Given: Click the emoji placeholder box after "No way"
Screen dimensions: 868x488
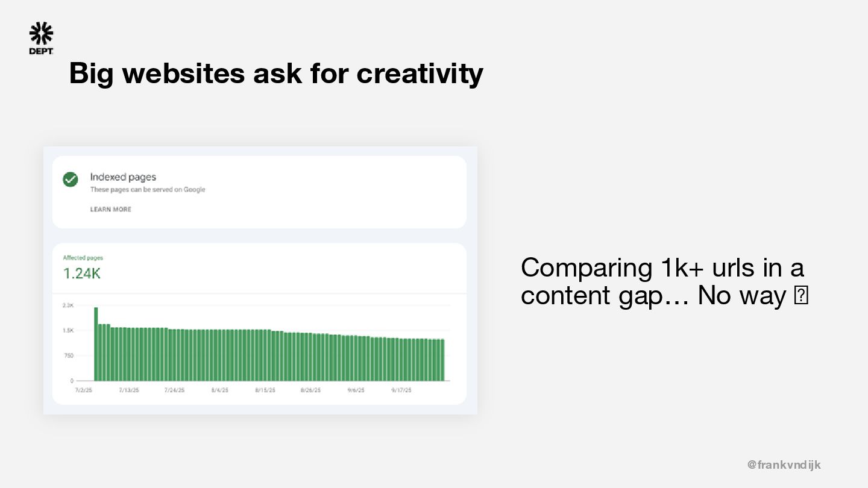Looking at the screenshot, I should tap(801, 296).
